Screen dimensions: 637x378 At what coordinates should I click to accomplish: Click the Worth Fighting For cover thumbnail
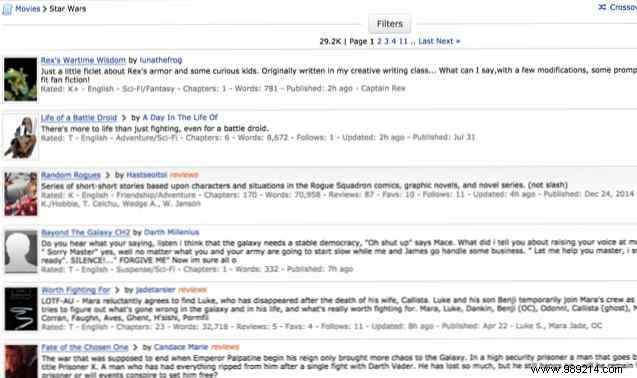(x=20, y=309)
